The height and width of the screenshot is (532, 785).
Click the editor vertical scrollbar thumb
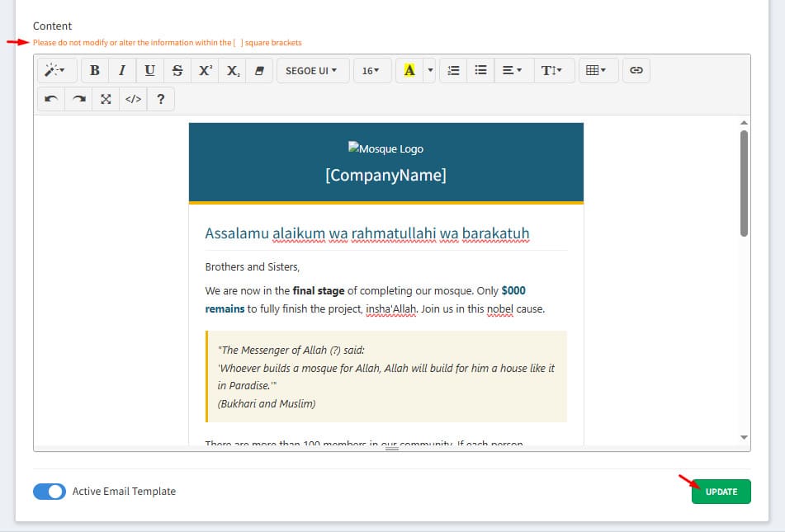tap(744, 183)
